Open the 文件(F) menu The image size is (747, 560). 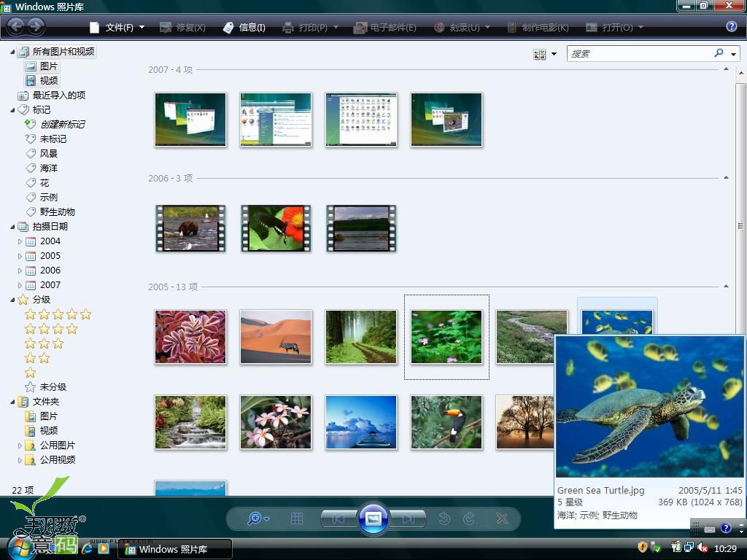(x=117, y=27)
